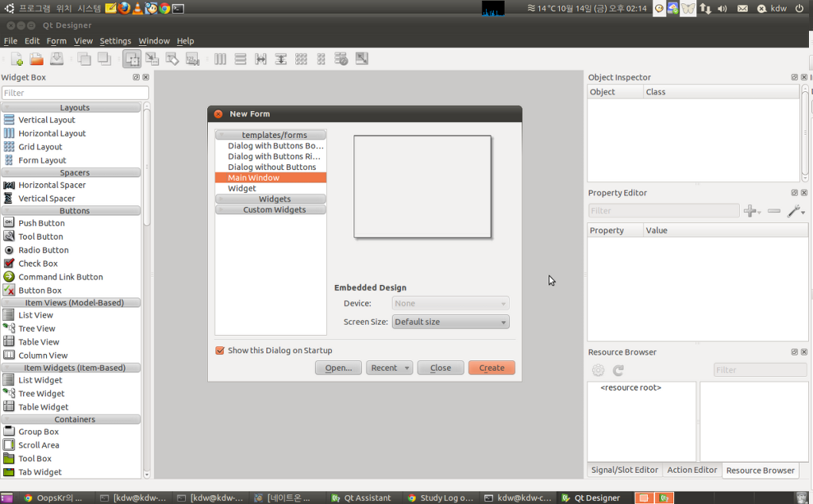The image size is (813, 504).
Task: Collapse Item Views (Model-Based) category
Action: click(x=71, y=303)
